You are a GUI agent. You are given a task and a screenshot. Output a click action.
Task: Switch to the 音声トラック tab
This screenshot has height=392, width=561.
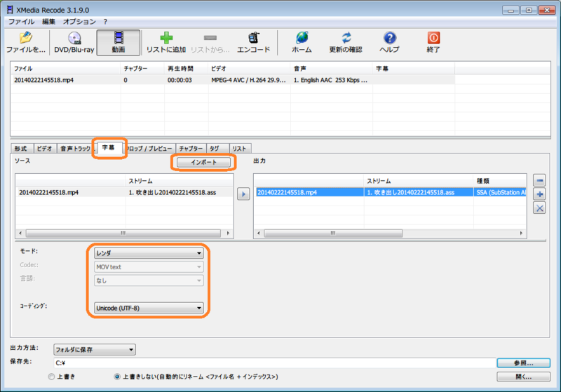[76, 149]
